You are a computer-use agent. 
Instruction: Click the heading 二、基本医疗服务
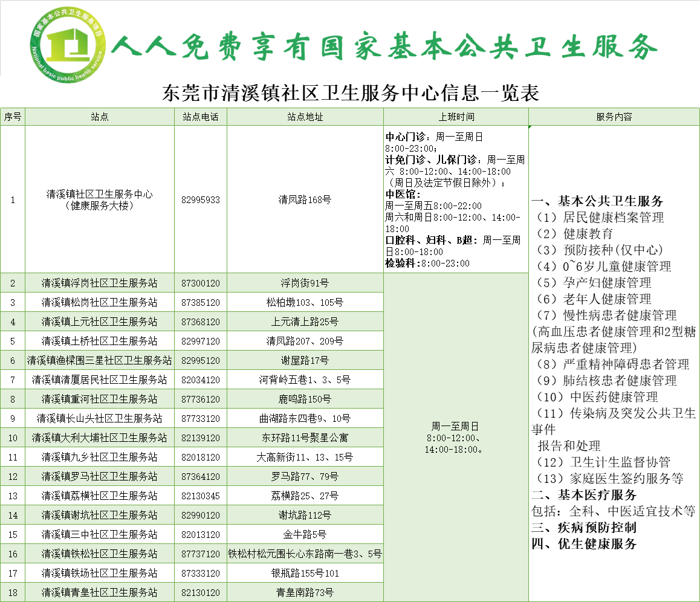[x=584, y=495]
